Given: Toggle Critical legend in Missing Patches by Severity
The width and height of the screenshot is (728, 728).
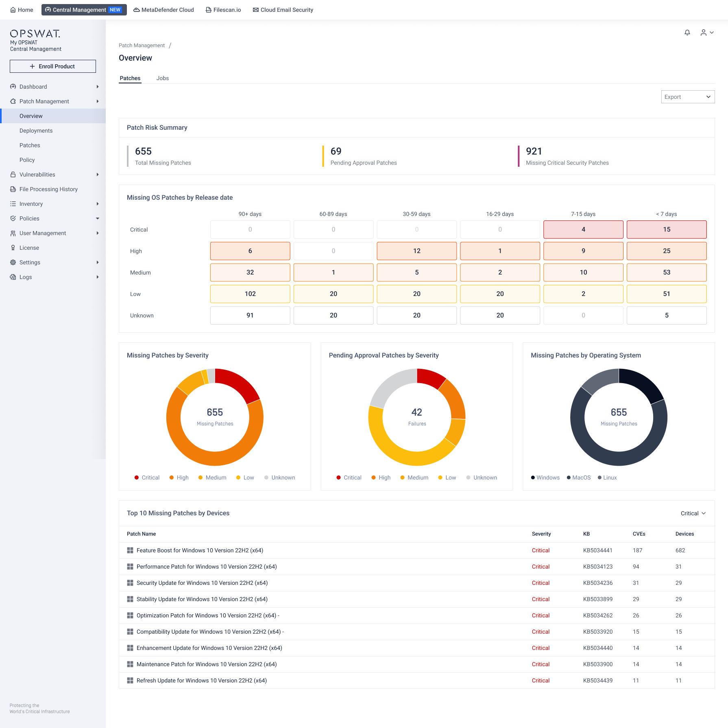Looking at the screenshot, I should [x=147, y=477].
